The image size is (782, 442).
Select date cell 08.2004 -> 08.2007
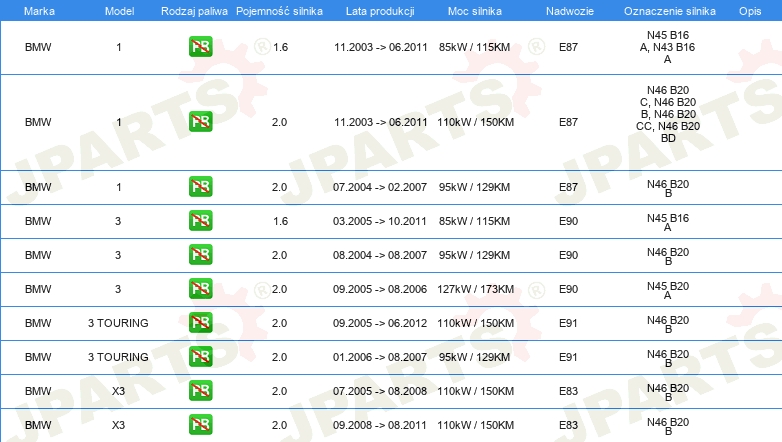pyautogui.click(x=380, y=255)
